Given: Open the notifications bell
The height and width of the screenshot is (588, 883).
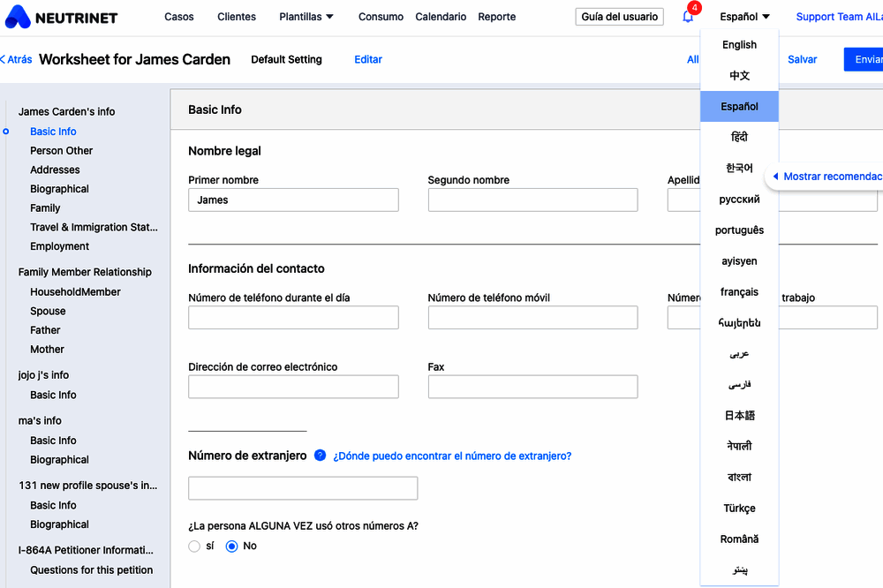Looking at the screenshot, I should 688,17.
